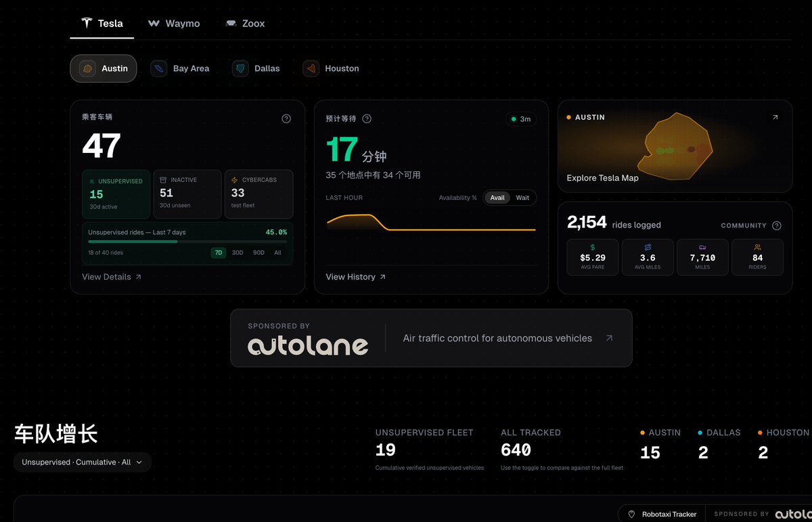Click the avg fare dollar icon

pos(593,248)
